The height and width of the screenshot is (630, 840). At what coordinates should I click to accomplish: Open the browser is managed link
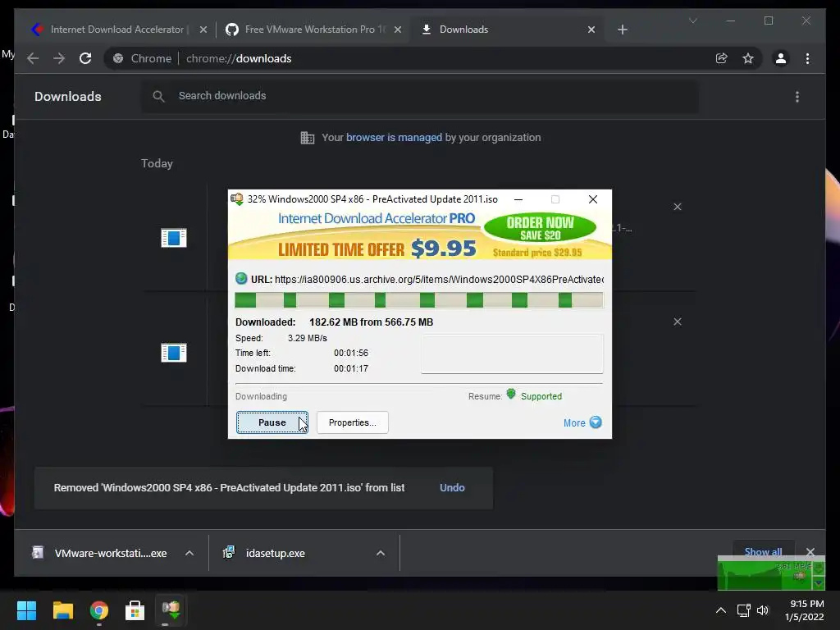coord(394,137)
